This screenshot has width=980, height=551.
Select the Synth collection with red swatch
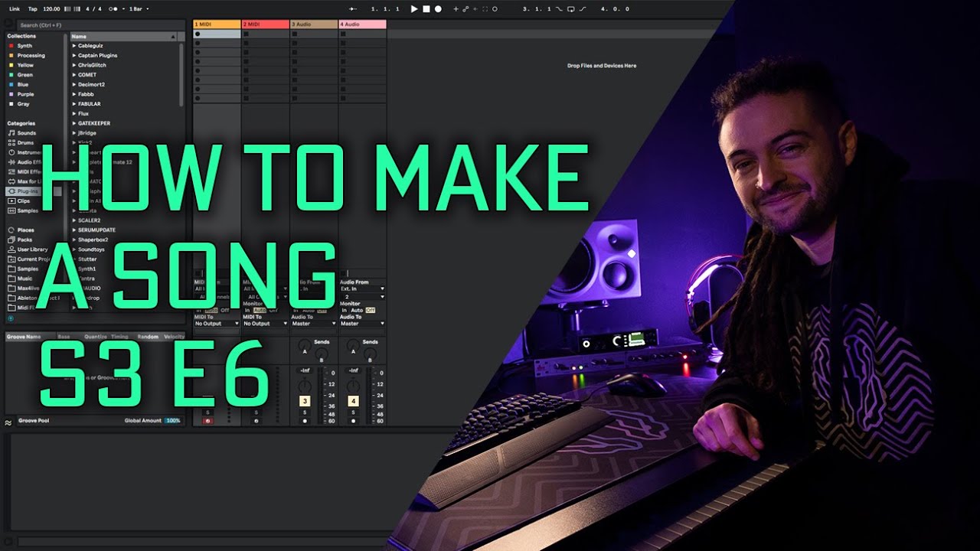24,46
